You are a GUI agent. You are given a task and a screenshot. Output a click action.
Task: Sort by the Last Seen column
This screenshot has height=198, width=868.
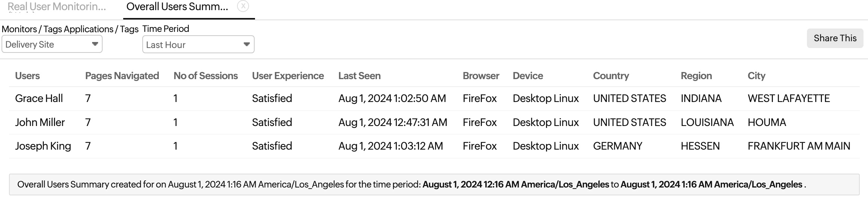click(x=359, y=76)
